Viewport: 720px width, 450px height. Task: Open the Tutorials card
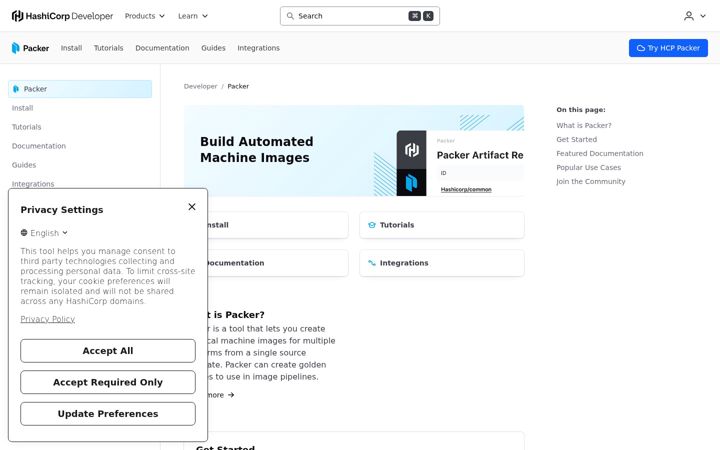click(442, 225)
